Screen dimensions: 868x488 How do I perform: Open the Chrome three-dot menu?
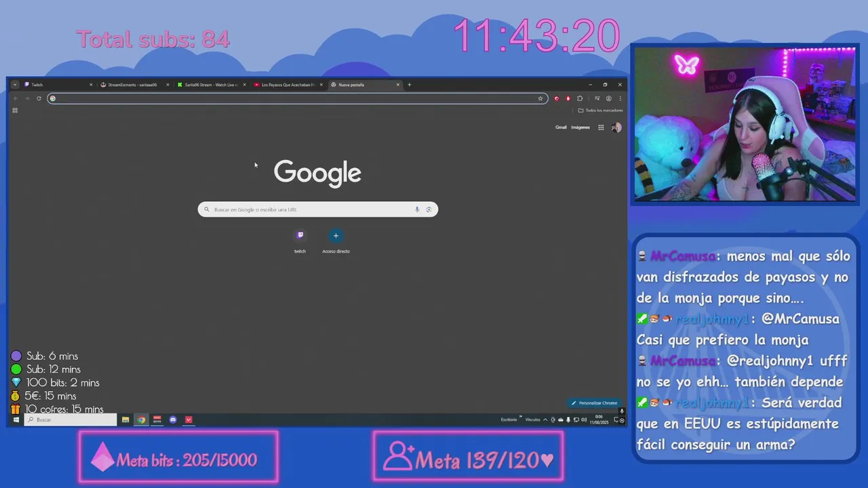pos(620,98)
